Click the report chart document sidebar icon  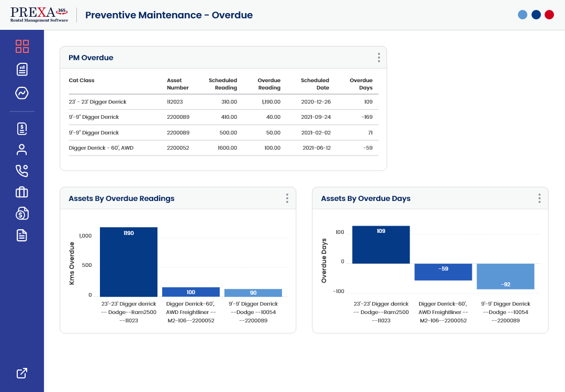click(x=22, y=69)
